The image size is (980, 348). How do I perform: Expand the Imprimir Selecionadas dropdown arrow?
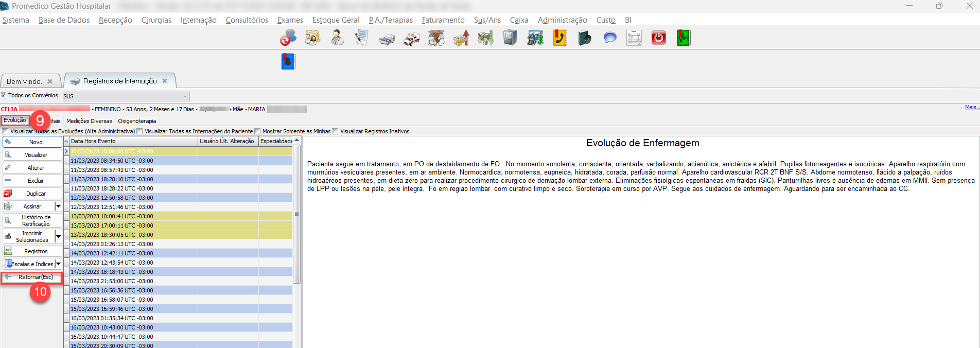[x=58, y=237]
